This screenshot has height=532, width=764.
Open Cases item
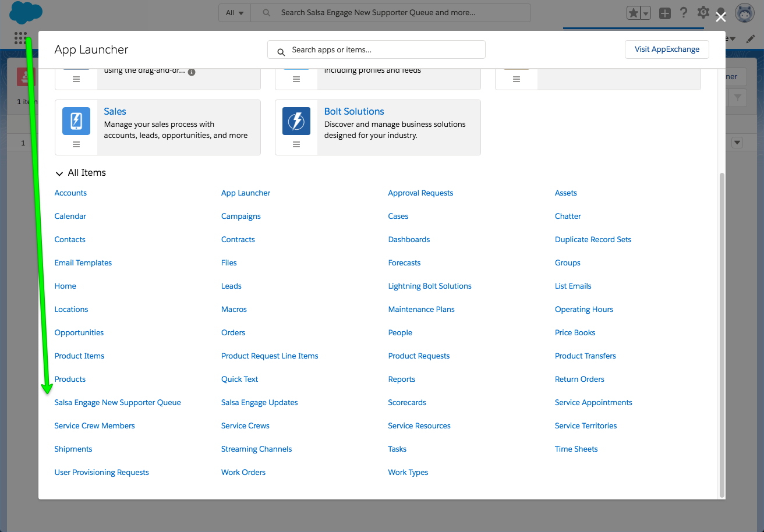point(398,216)
